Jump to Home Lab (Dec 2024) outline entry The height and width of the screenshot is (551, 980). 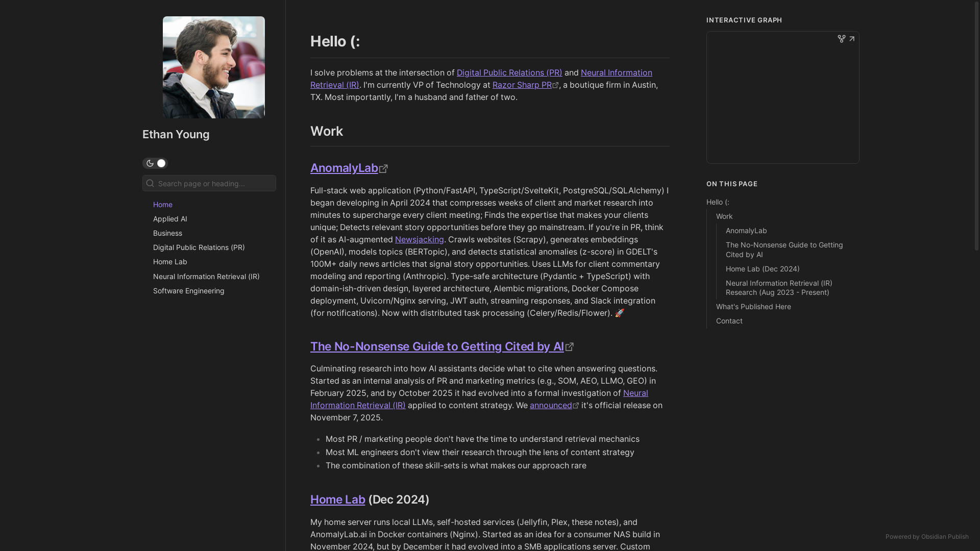pyautogui.click(x=763, y=269)
